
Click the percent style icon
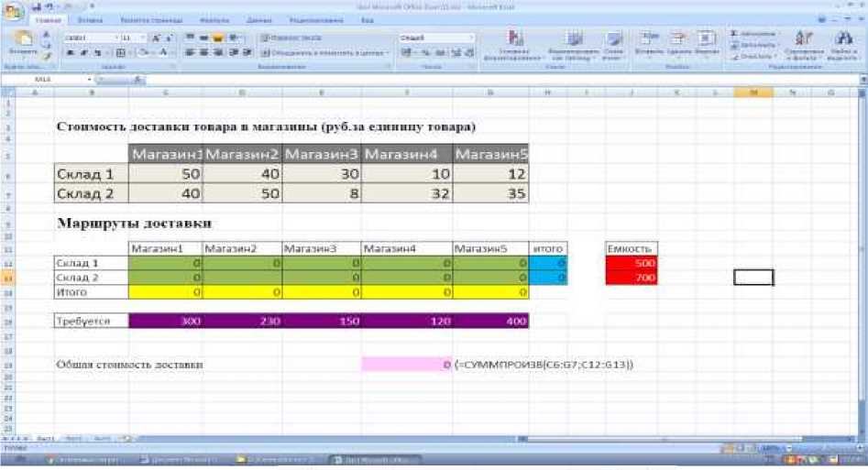426,52
